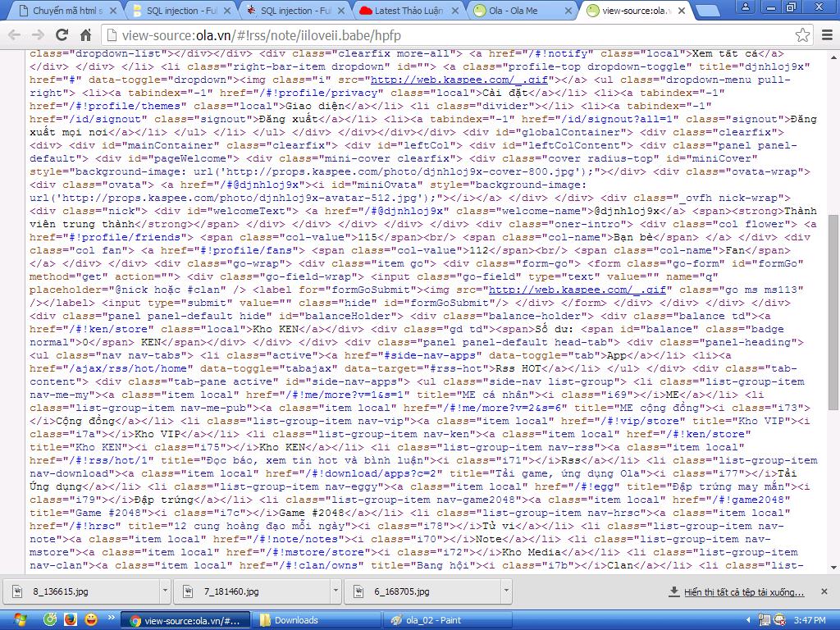Click the Forward navigation arrow
This screenshot has height=630, width=840.
click(x=38, y=35)
